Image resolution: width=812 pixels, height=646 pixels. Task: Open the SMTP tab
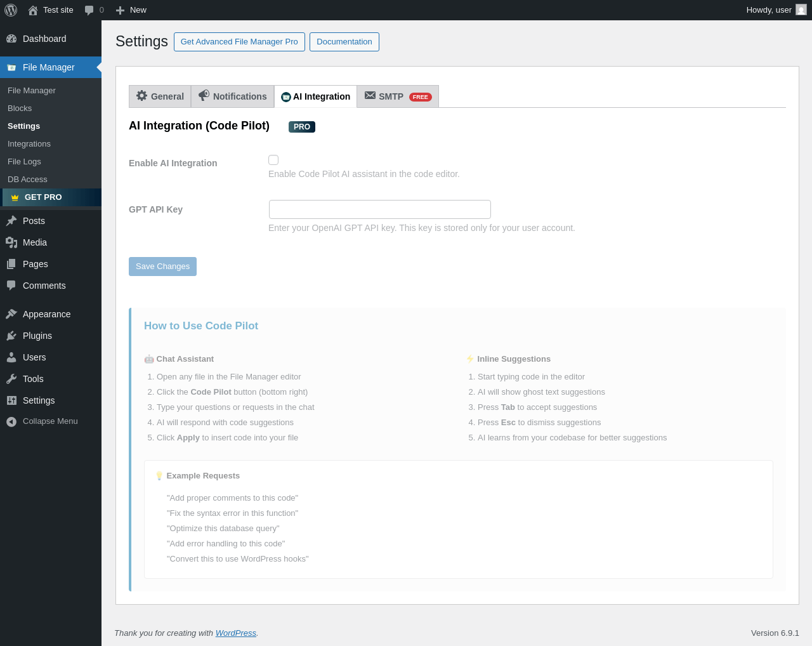tap(398, 96)
